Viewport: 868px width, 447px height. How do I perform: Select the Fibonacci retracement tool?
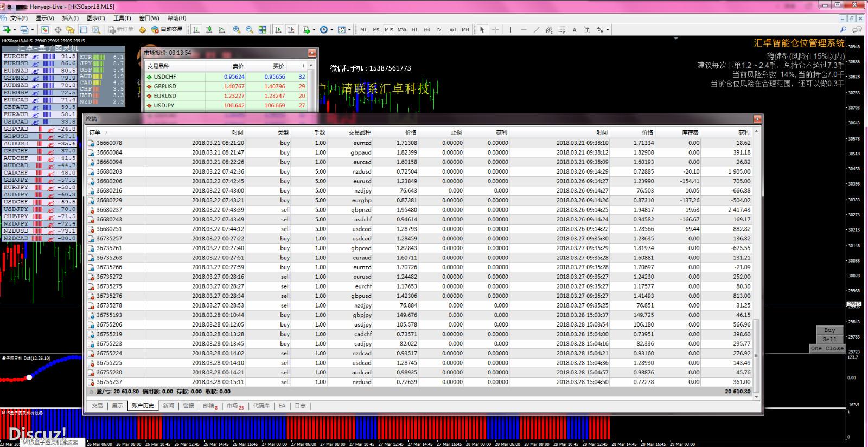pyautogui.click(x=562, y=30)
